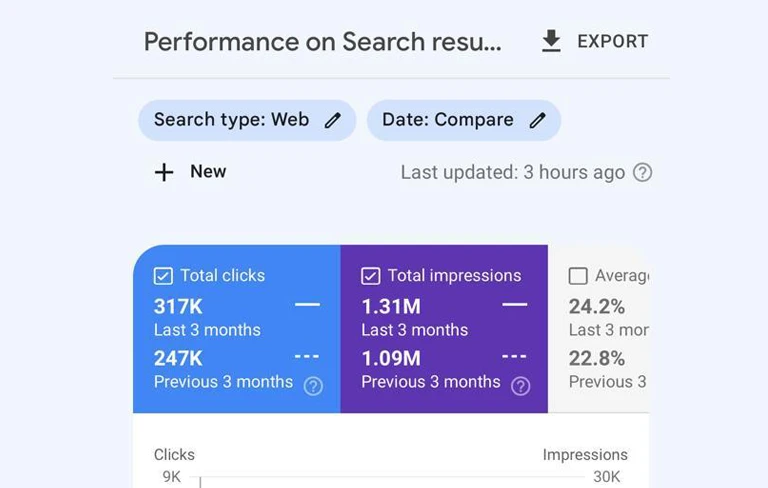Open help icon beside Last updated
Image resolution: width=768 pixels, height=488 pixels.
642,172
